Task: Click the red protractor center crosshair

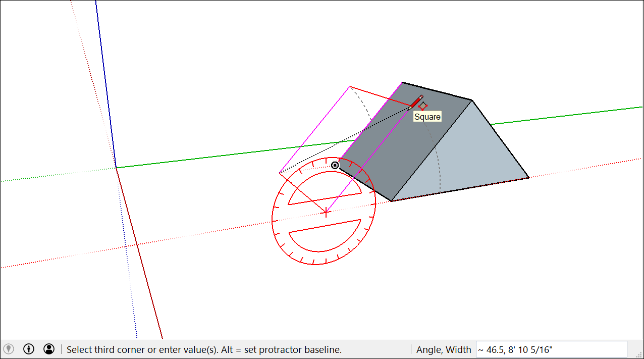Action: (x=326, y=213)
